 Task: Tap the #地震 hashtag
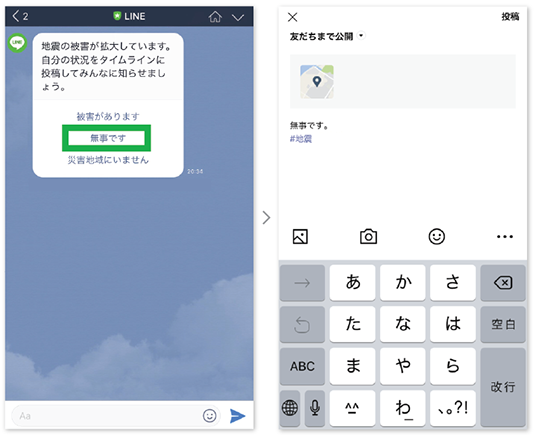tap(301, 139)
